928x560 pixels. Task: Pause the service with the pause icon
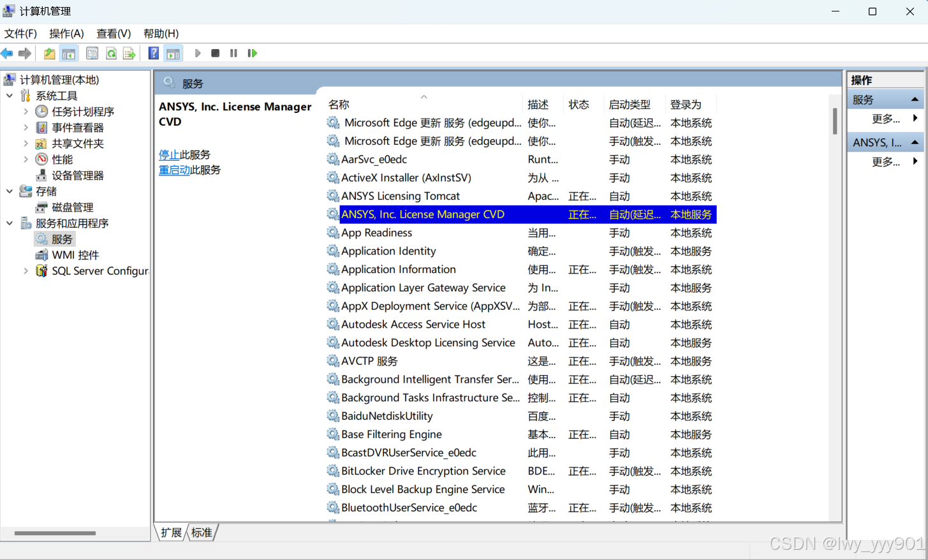[234, 54]
